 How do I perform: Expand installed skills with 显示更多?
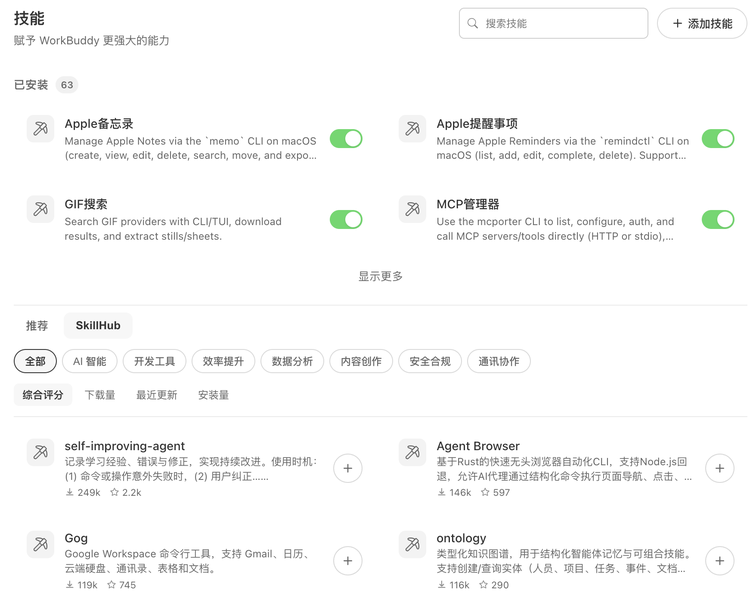pyautogui.click(x=380, y=276)
